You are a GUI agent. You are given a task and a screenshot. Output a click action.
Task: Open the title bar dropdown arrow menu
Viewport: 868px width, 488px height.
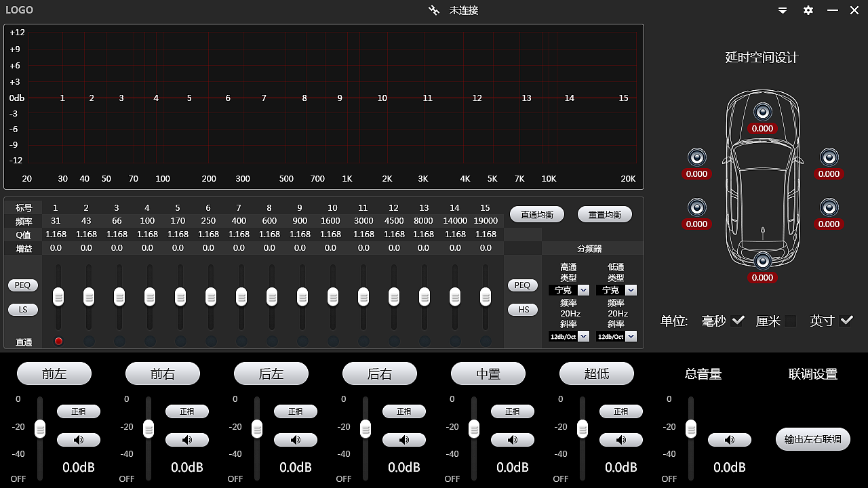(x=783, y=10)
